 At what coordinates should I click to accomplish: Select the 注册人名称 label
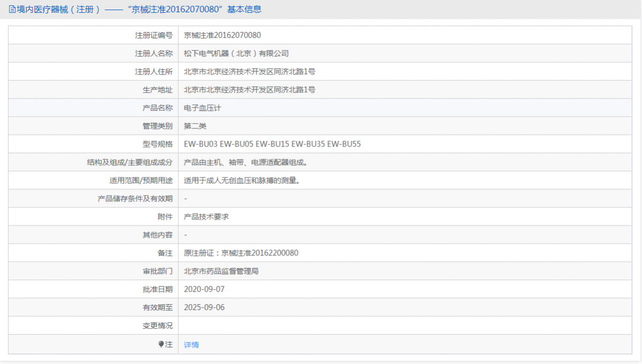coord(154,53)
